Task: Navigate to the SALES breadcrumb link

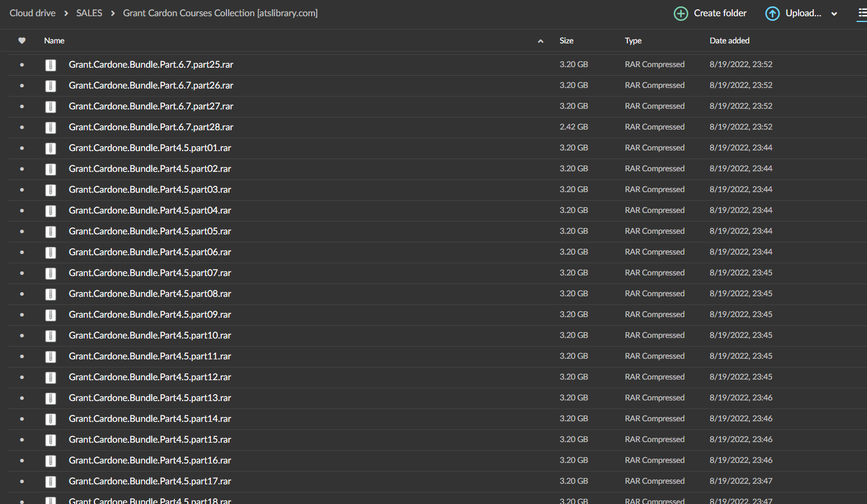Action: [89, 13]
